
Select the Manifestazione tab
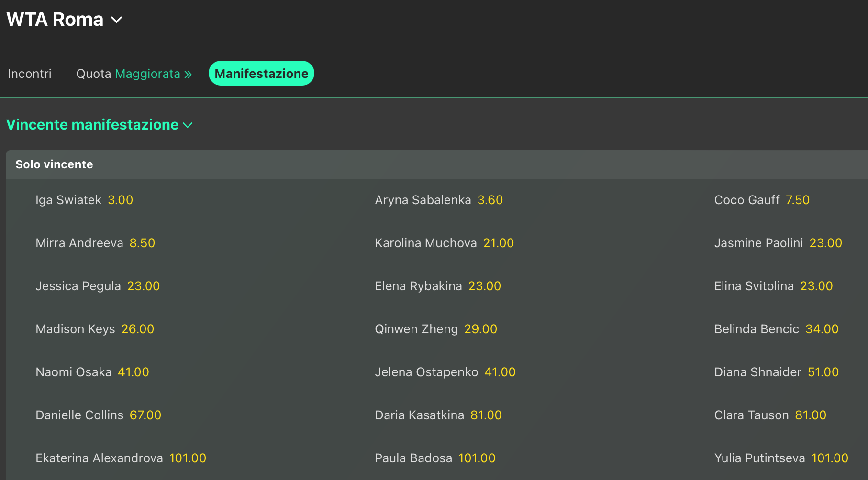pos(261,74)
